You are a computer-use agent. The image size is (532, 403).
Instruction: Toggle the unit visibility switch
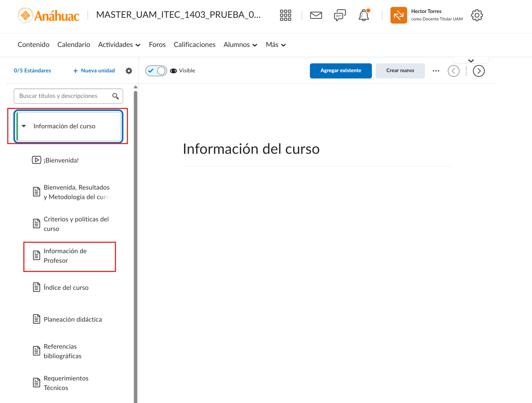[x=156, y=71]
